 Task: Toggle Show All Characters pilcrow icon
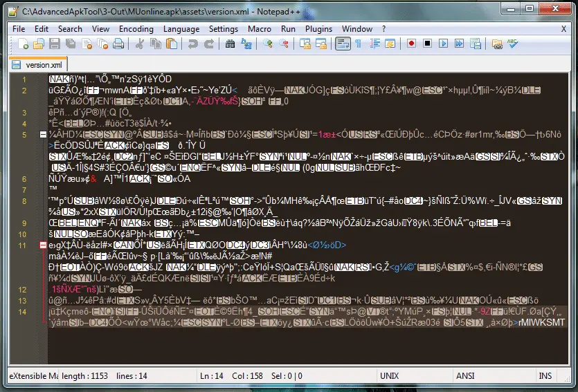[359, 44]
